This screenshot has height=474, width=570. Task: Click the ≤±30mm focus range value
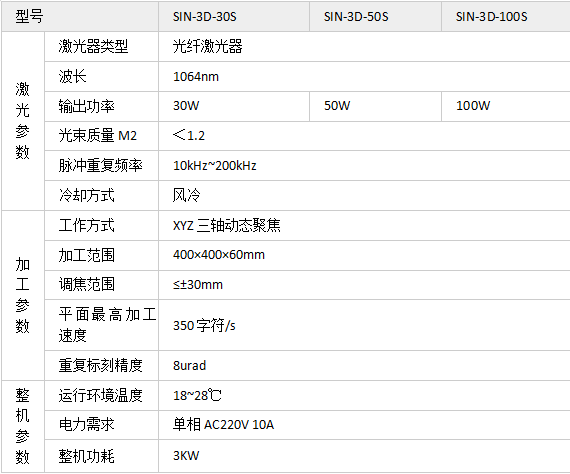click(x=198, y=285)
